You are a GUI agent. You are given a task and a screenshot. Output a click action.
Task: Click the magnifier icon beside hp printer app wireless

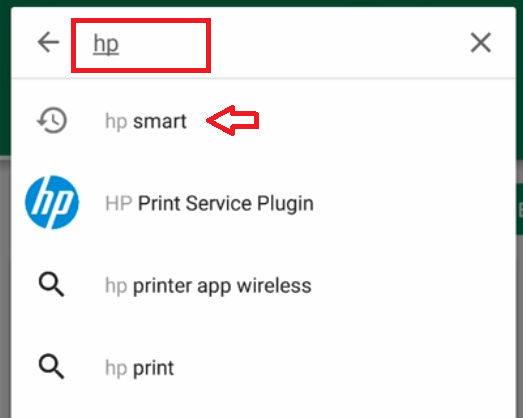tap(51, 285)
